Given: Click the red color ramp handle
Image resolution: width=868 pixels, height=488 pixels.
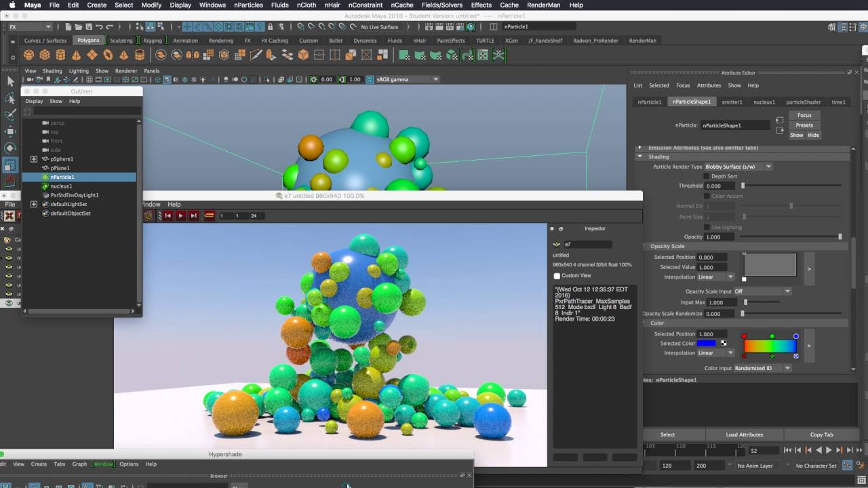Looking at the screenshot, I should (745, 336).
